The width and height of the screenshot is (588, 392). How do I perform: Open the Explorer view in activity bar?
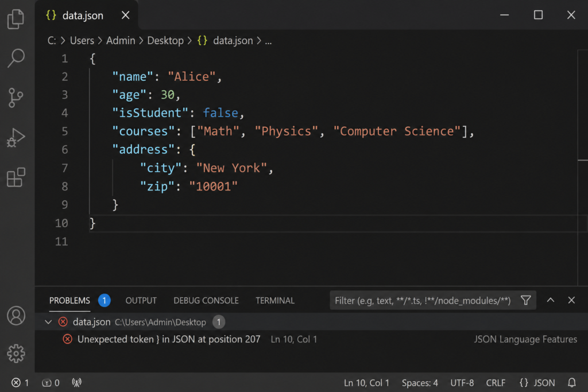click(x=16, y=19)
